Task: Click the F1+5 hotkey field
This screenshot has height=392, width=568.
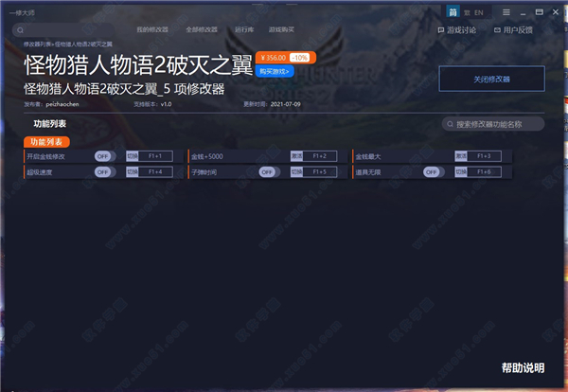Action: 320,171
